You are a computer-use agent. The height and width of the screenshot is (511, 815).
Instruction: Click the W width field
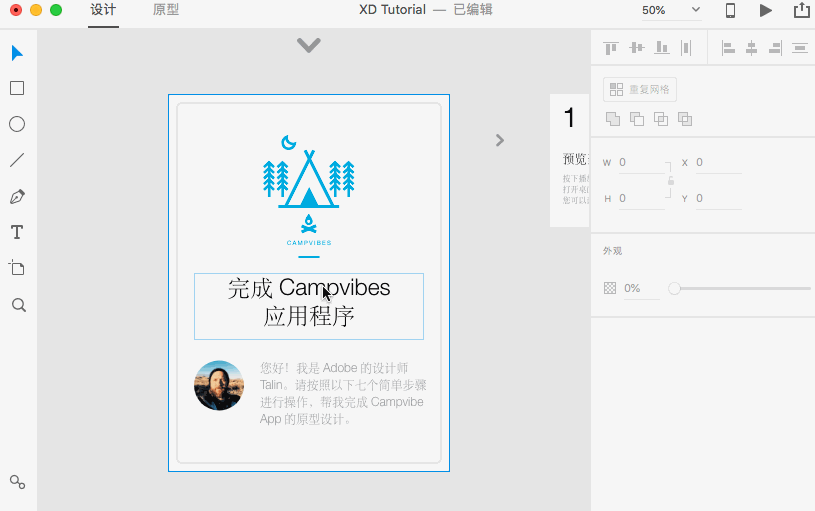pyautogui.click(x=641, y=163)
